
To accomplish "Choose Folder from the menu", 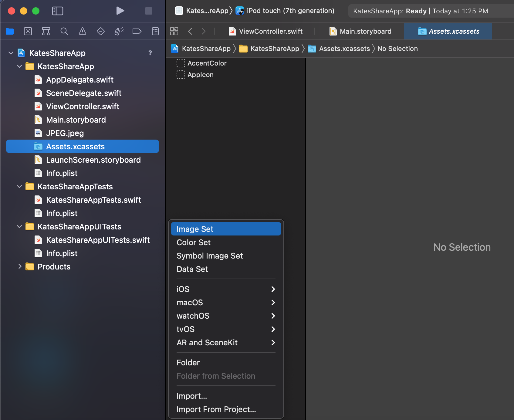I will 226,363.
